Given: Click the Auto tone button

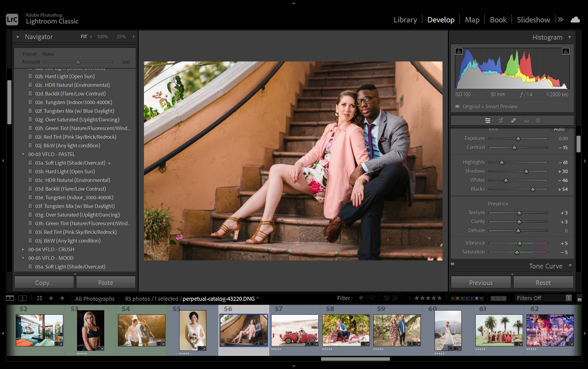Looking at the screenshot, I should (559, 129).
